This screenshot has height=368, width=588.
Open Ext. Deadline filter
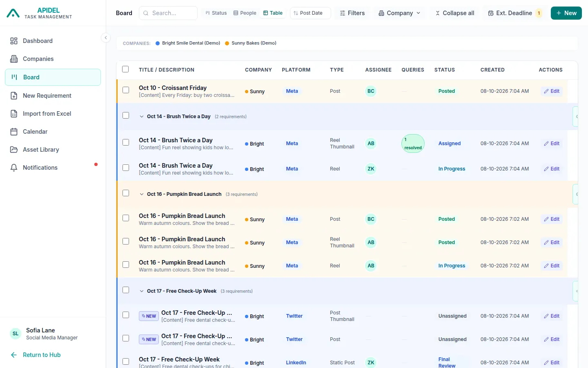tap(514, 13)
